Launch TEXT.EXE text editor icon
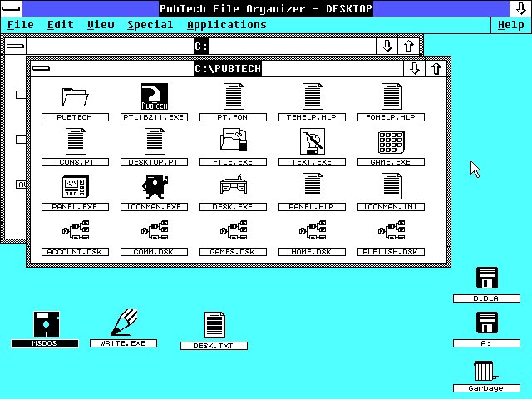This screenshot has height=399, width=532. [313, 141]
